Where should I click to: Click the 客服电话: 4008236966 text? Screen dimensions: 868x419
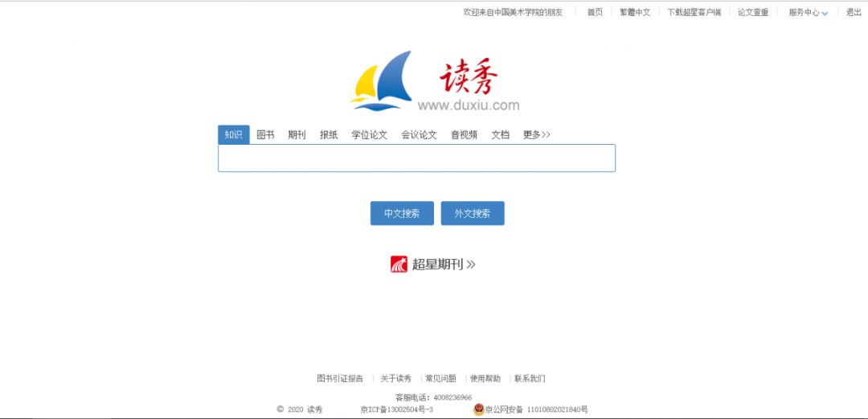tap(433, 397)
